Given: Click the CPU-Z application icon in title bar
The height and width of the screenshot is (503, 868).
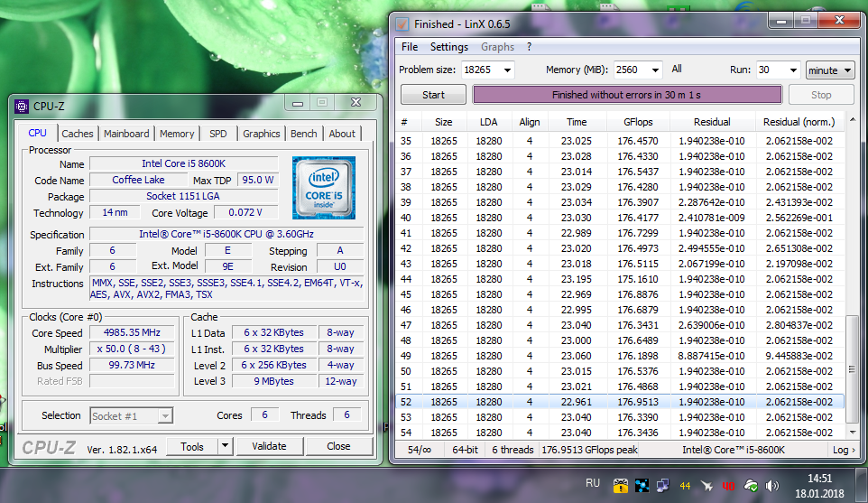Looking at the screenshot, I should [x=22, y=106].
